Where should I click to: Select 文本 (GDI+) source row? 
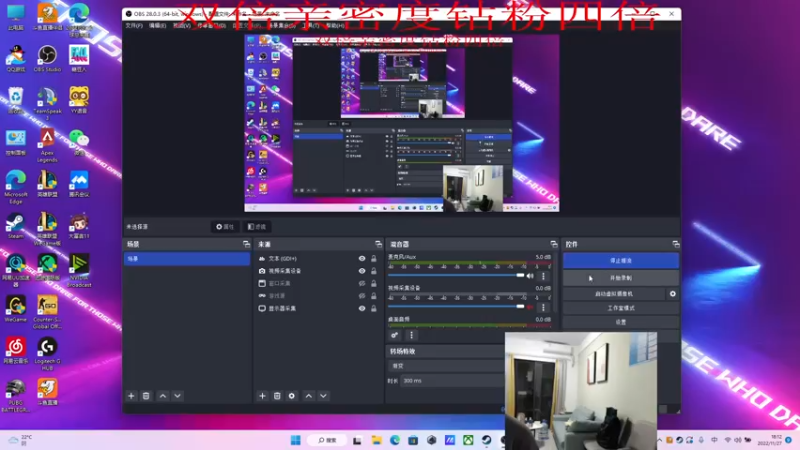click(x=318, y=259)
